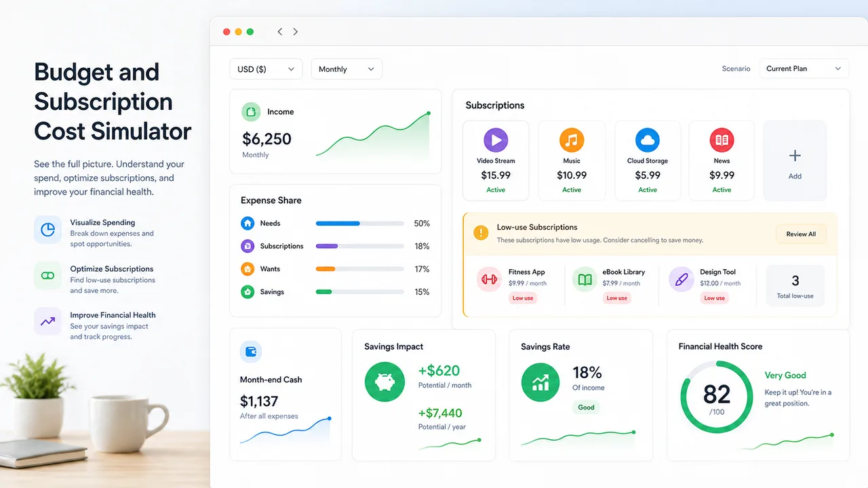Click the Active status under Video Stream

(x=496, y=190)
